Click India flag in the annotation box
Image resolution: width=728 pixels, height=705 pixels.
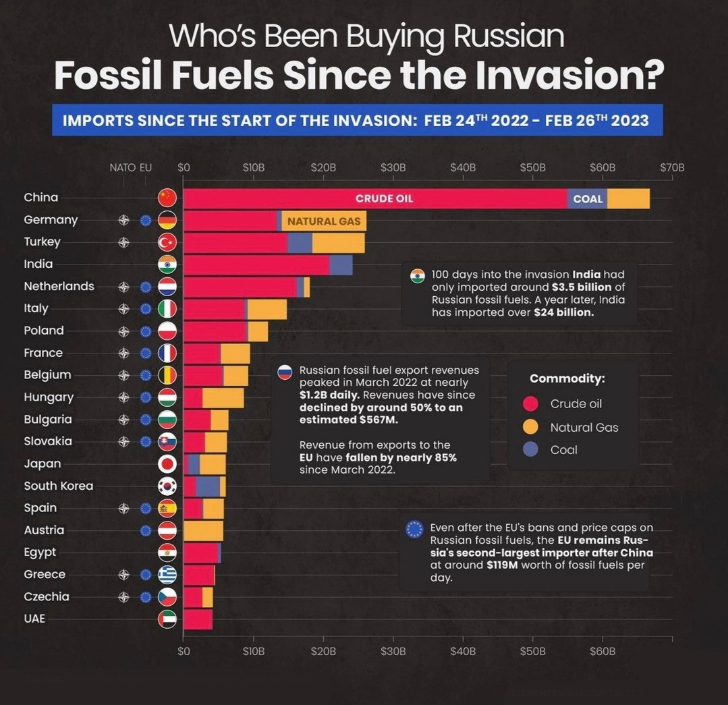coord(418,276)
